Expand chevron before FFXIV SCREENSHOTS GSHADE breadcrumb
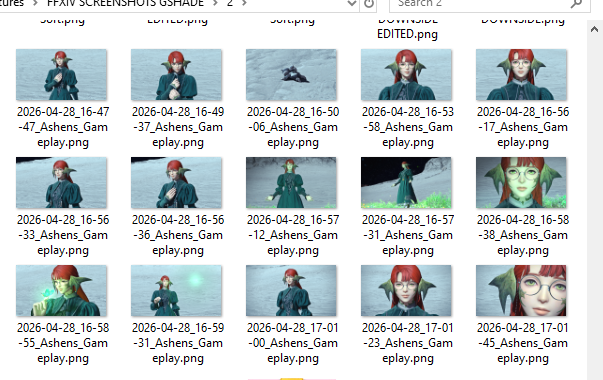Image resolution: width=603 pixels, height=380 pixels. (x=35, y=3)
